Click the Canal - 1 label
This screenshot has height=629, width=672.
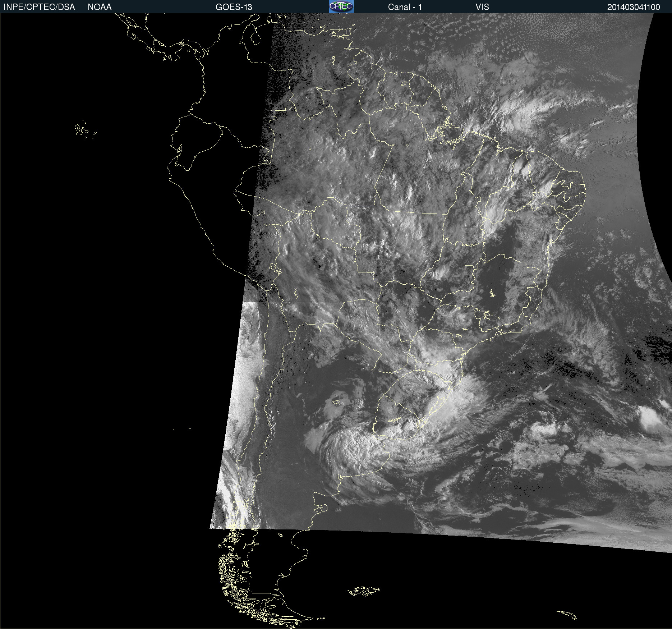click(x=405, y=7)
